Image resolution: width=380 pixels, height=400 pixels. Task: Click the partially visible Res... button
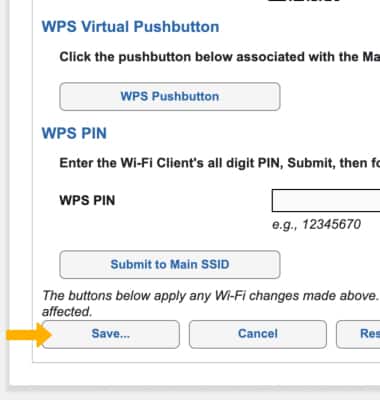point(358,334)
